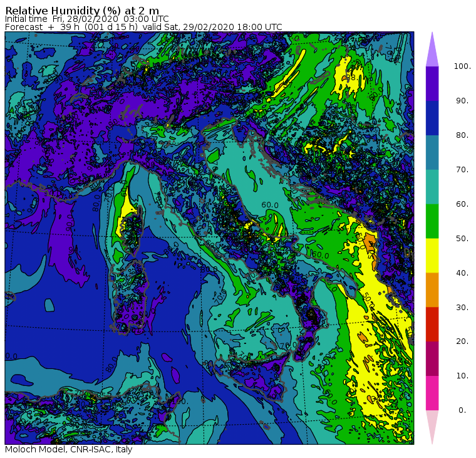Click the '20.' colorbar label
The image size is (476, 458).
(x=462, y=341)
